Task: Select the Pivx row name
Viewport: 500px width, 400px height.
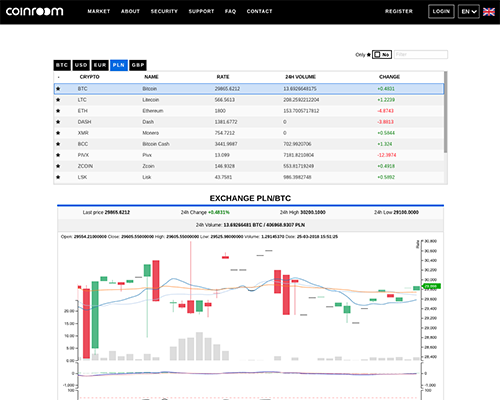Action: pos(147,155)
